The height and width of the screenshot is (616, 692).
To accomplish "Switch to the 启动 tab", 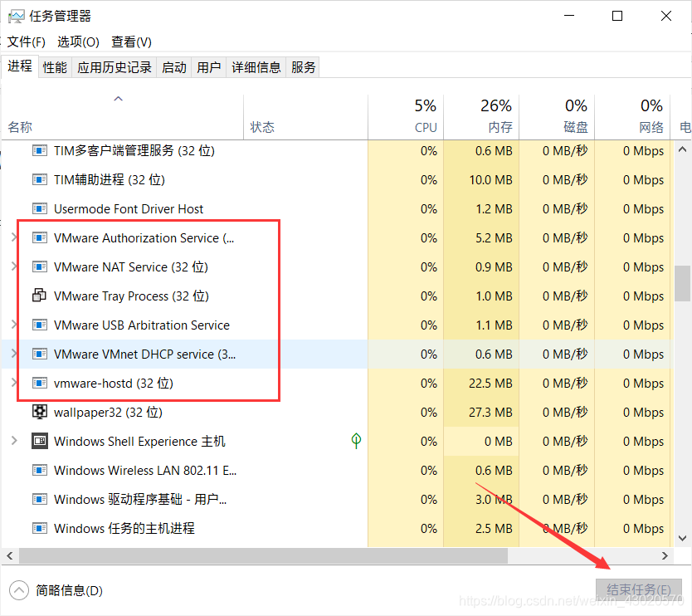I will coord(174,67).
